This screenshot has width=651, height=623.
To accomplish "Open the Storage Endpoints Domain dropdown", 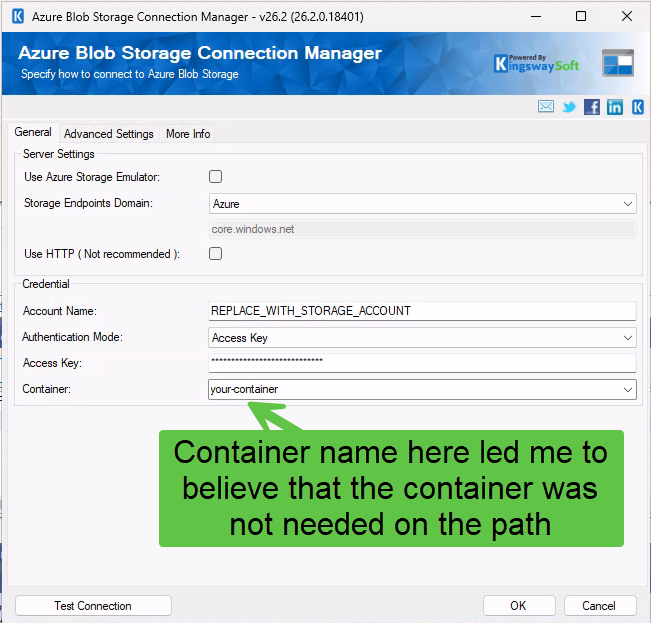I will point(423,204).
